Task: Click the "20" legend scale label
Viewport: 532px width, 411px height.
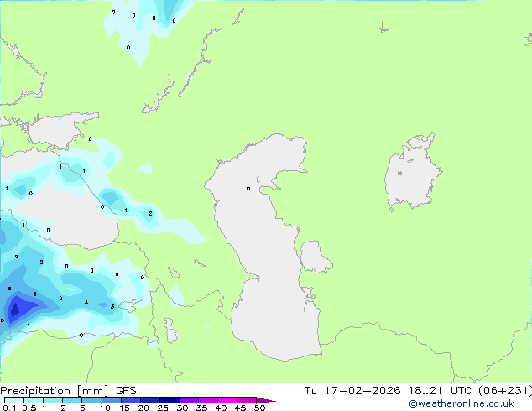Action: click(143, 408)
